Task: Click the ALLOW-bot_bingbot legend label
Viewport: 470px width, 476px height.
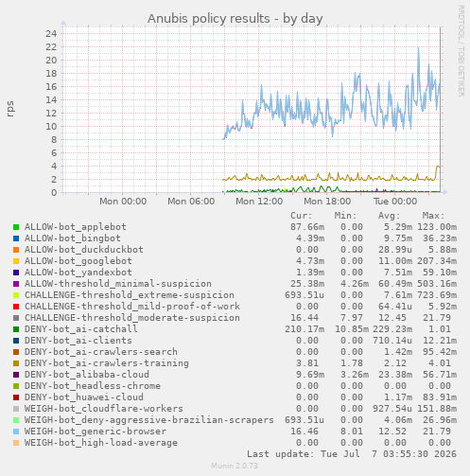Action: (x=73, y=238)
